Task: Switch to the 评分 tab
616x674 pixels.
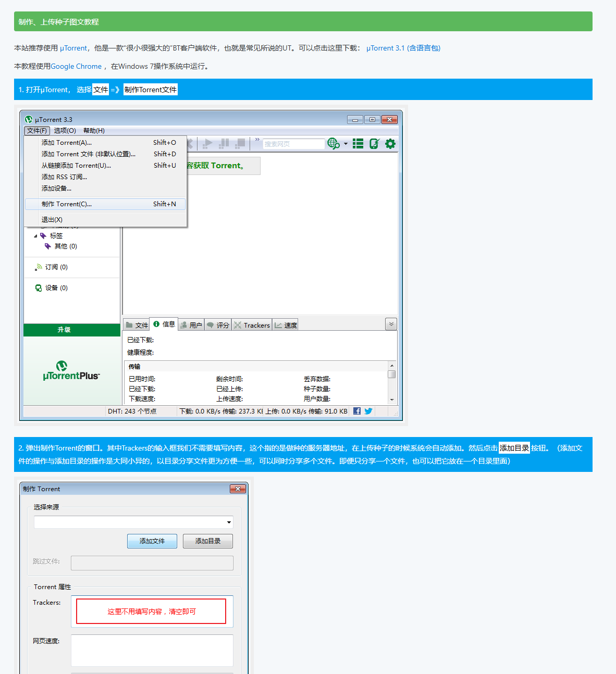Action: coord(218,325)
